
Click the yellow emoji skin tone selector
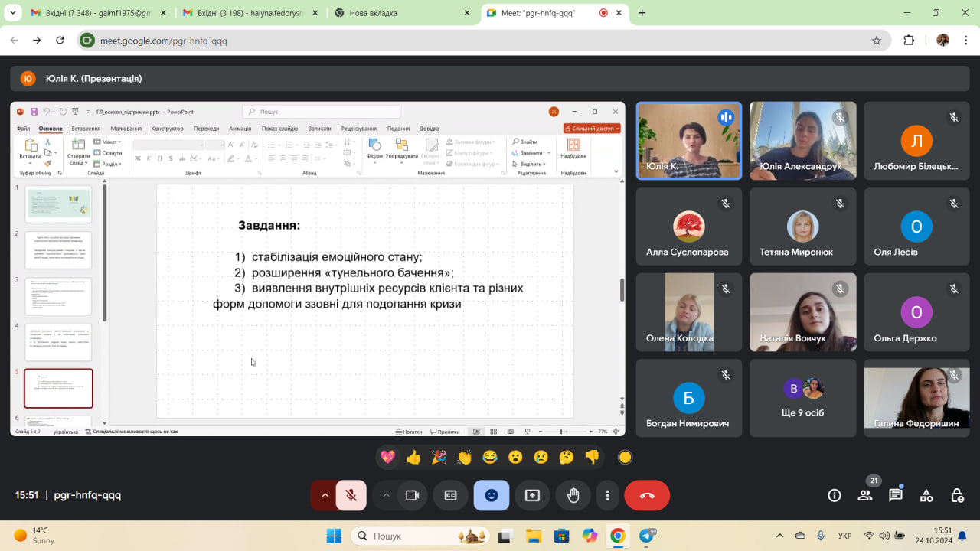click(x=625, y=457)
